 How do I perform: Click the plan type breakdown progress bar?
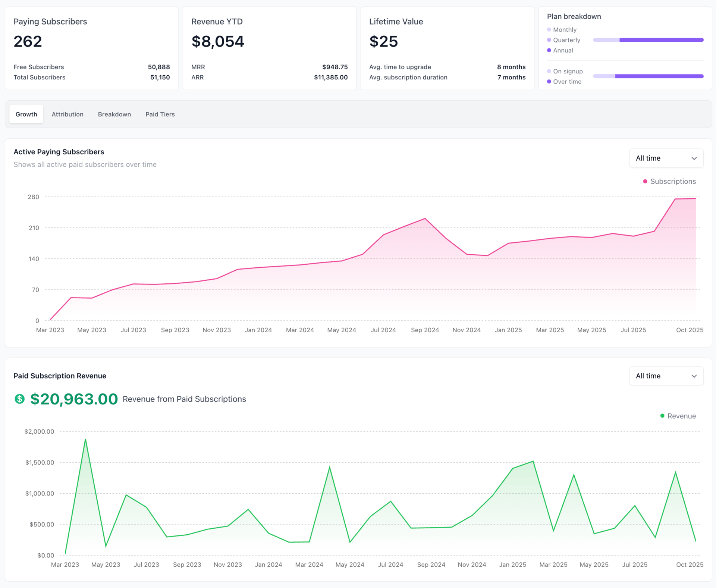[648, 40]
